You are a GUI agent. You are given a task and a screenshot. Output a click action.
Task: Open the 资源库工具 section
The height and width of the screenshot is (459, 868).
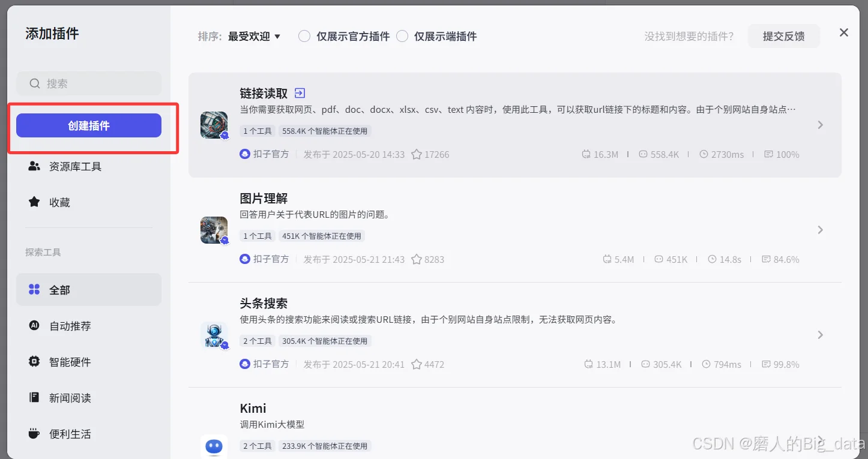(x=89, y=166)
